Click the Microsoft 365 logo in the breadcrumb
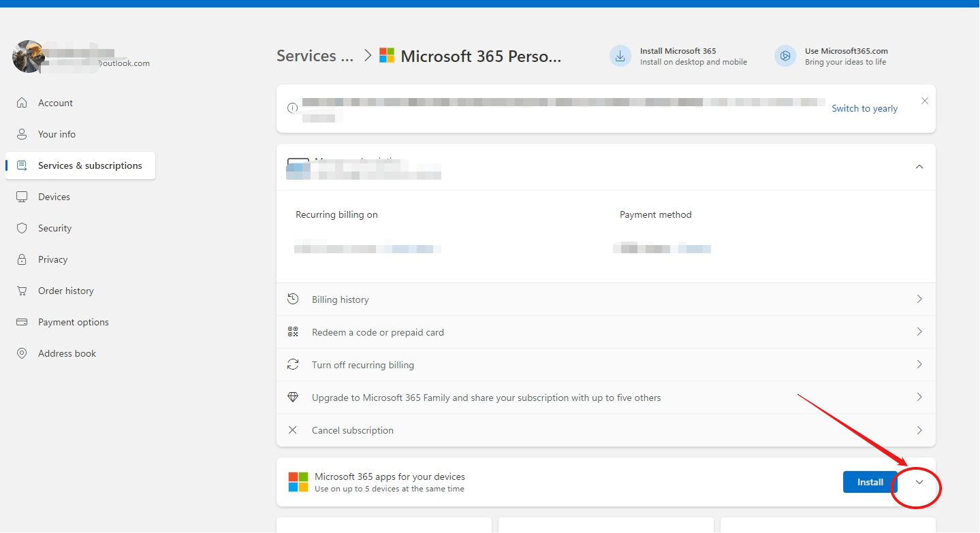 point(387,55)
